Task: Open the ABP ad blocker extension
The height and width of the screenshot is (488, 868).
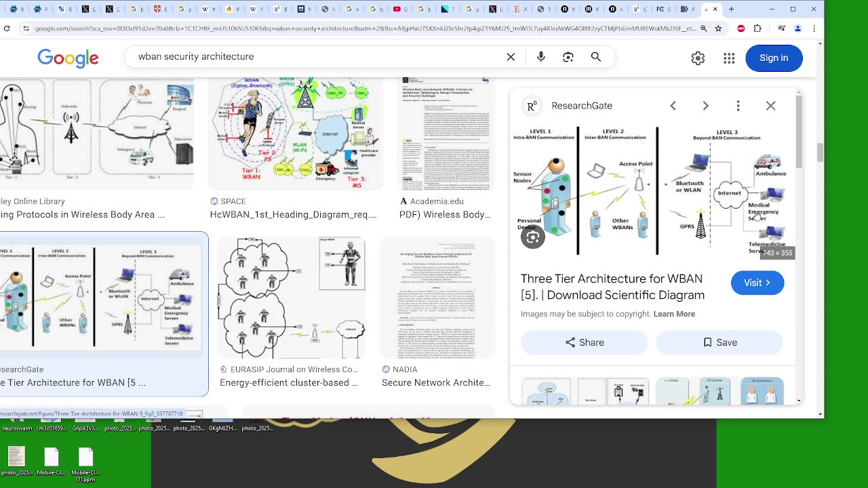Action: [x=741, y=28]
